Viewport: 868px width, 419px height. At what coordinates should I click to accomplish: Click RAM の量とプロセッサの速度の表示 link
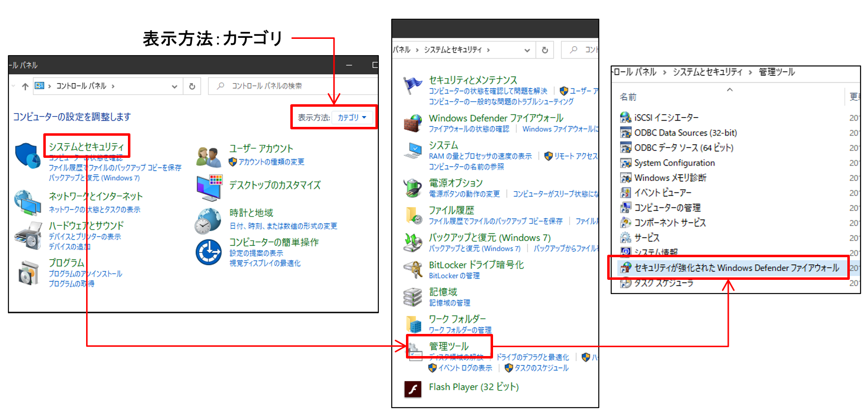480,156
